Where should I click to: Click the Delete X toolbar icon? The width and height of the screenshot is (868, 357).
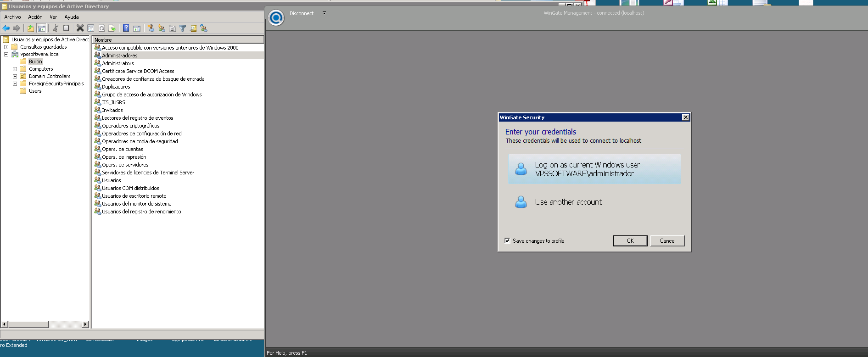click(x=80, y=28)
